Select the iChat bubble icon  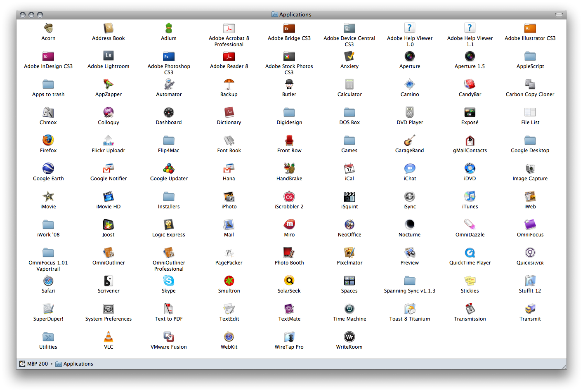410,168
